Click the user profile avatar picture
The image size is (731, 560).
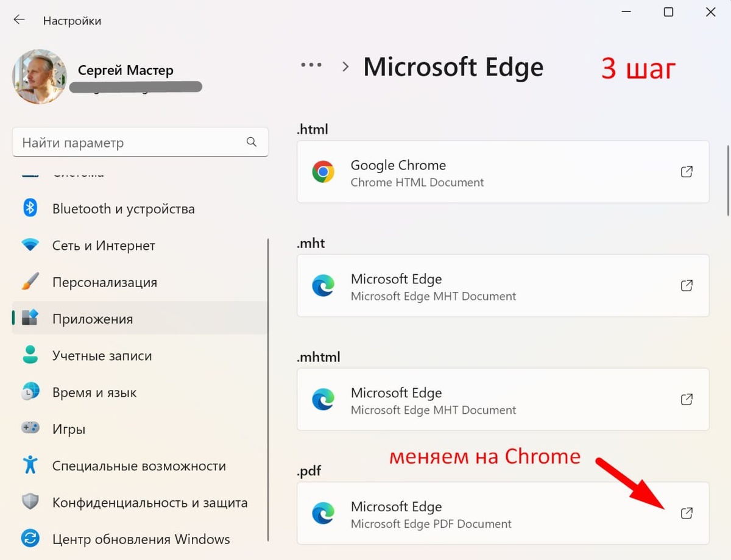coord(40,77)
